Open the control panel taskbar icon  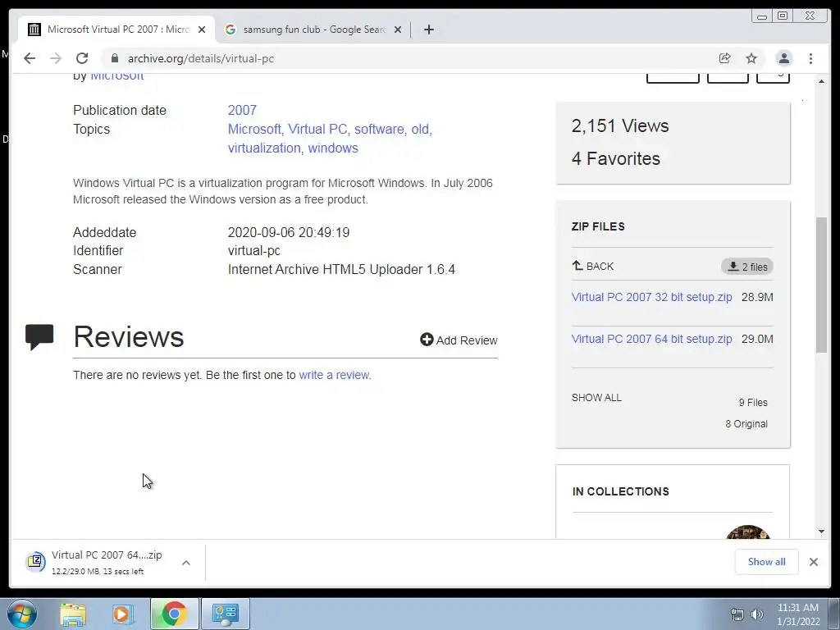point(225,614)
